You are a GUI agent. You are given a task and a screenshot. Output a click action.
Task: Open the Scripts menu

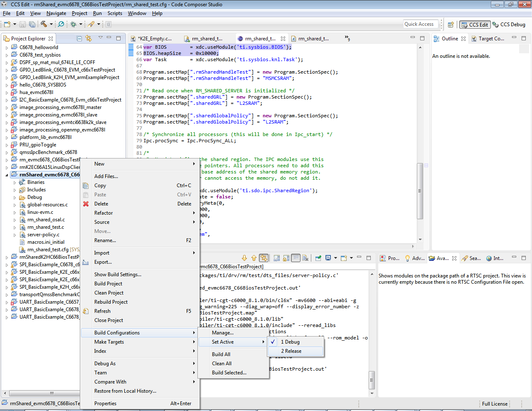(x=115, y=13)
